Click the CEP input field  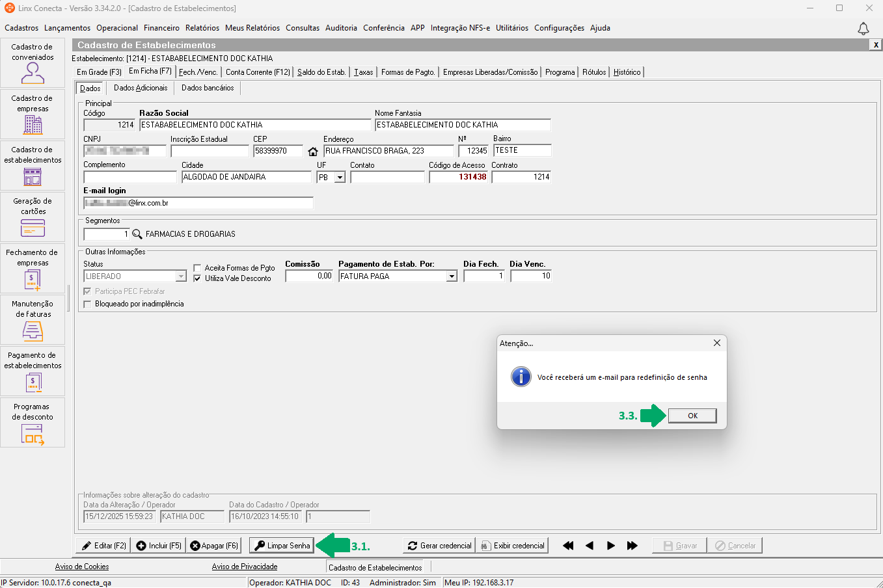278,151
